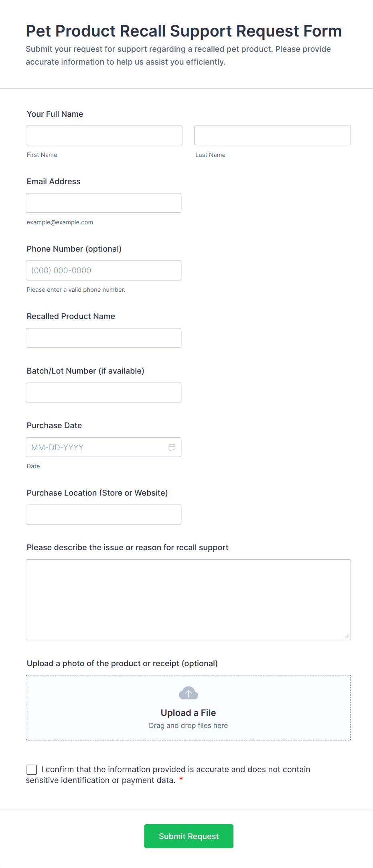
Task: Click the Batch/Lot Number input box
Action: (x=103, y=392)
